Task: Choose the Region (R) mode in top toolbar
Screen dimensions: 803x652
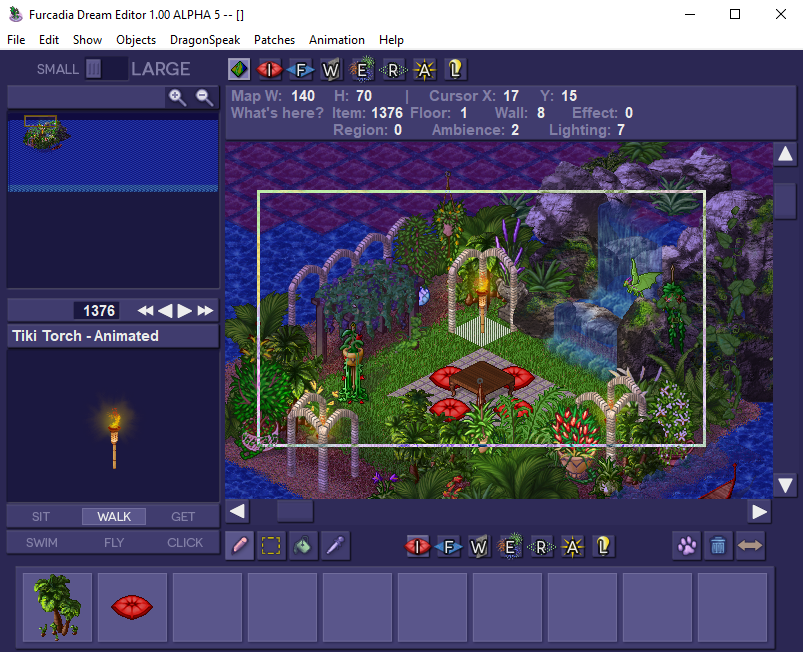Action: tap(393, 70)
